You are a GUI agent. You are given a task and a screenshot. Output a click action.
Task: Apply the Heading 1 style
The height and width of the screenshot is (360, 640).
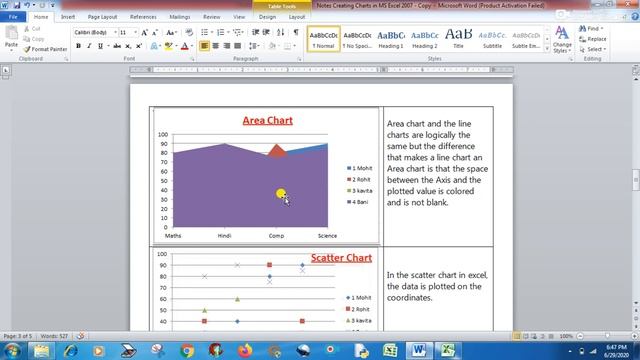pos(391,39)
